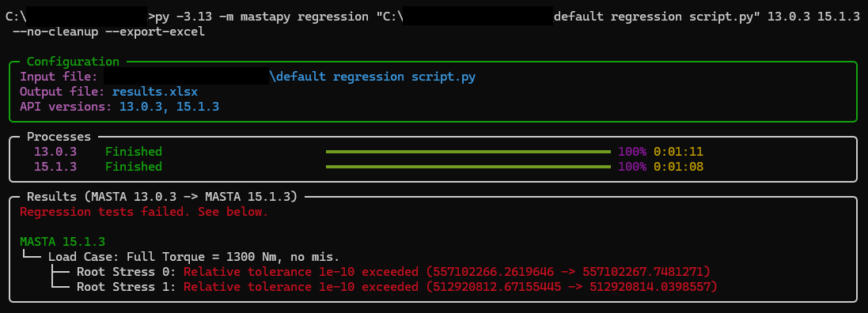Click the '13.0.3' process version label
This screenshot has width=868, height=313.
pos(55,151)
